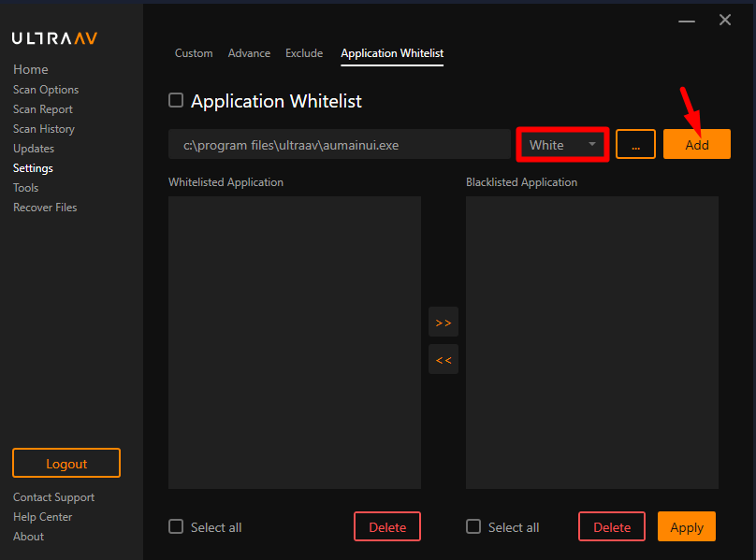Open Recover Files in the sidebar
This screenshot has height=560, width=756.
click(x=45, y=208)
